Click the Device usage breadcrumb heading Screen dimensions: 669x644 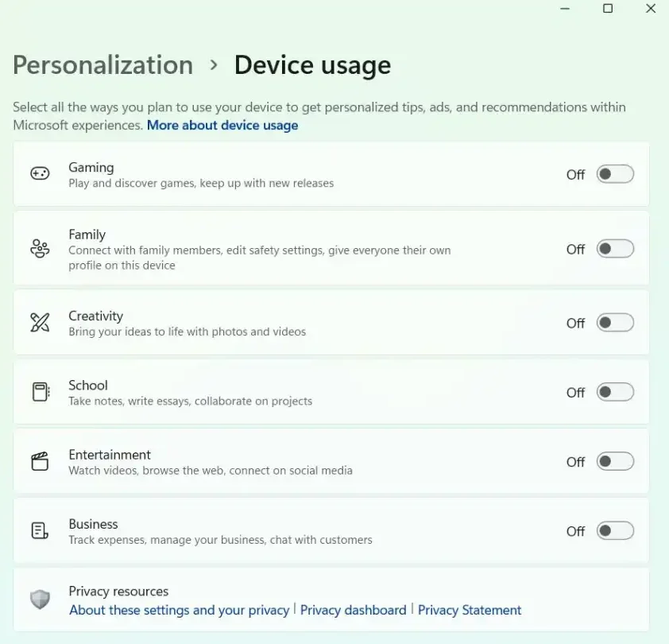312,65
